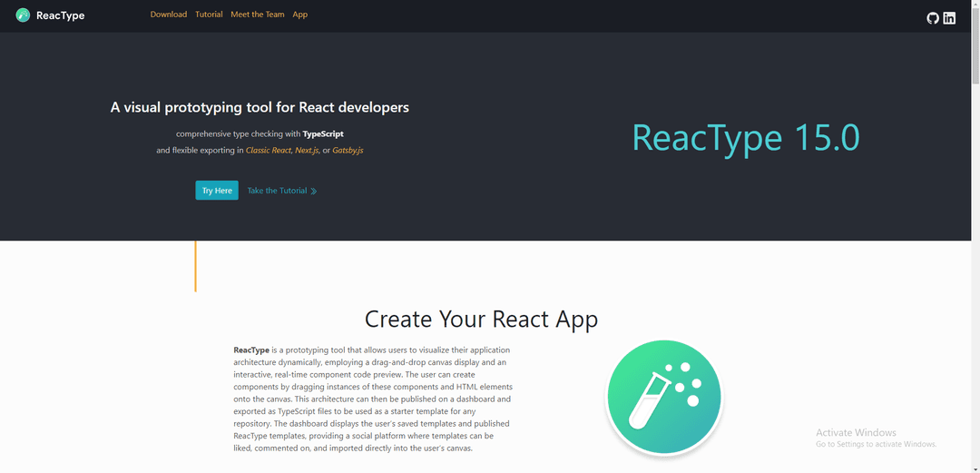
Task: Click the Create Your React App heading
Action: click(481, 319)
